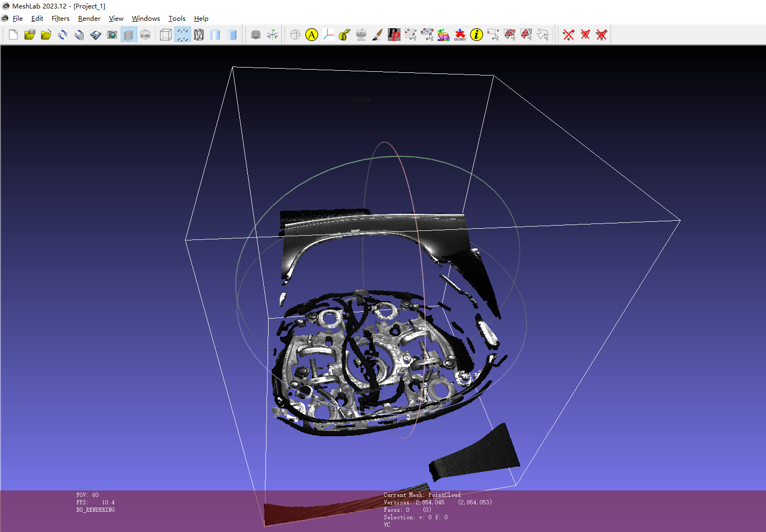Toggle the Wireframe render mode

click(x=199, y=35)
